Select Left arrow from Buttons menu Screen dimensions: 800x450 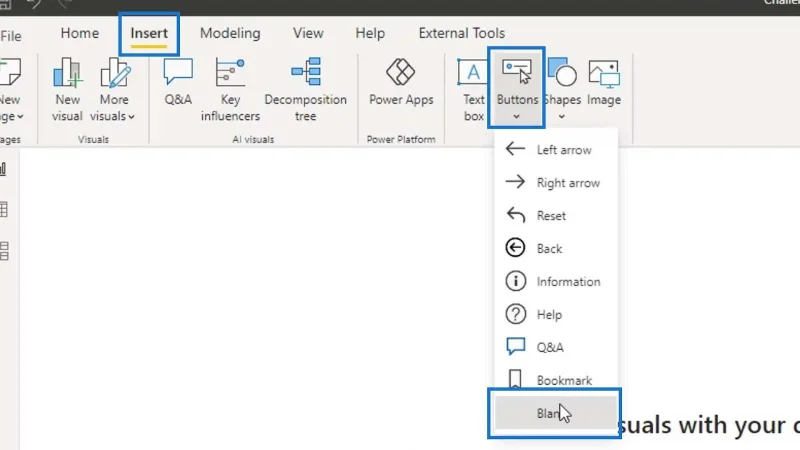[x=555, y=150]
